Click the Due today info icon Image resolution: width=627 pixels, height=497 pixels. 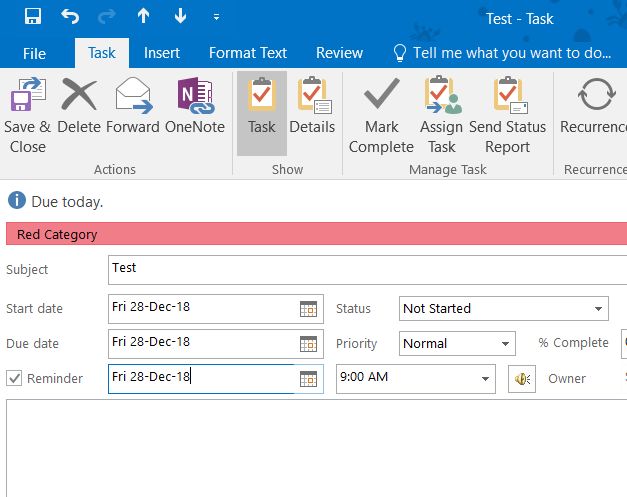coord(17,201)
